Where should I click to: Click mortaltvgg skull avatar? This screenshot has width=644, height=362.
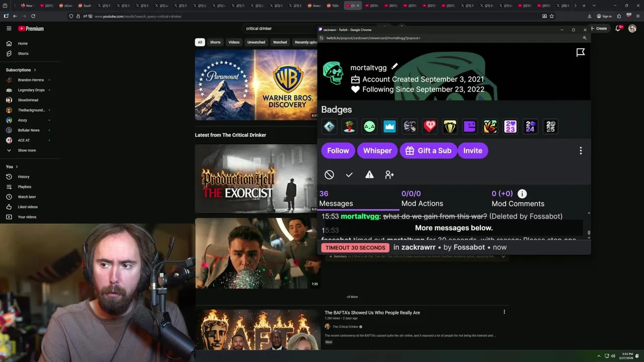333,73
